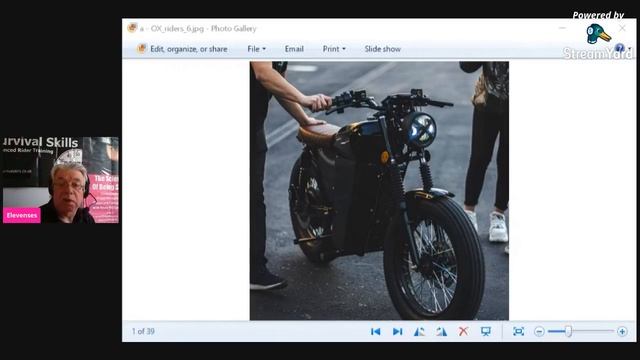This screenshot has width=640, height=360.
Task: Click the "1 of 39" photo counter
Action: tap(143, 331)
